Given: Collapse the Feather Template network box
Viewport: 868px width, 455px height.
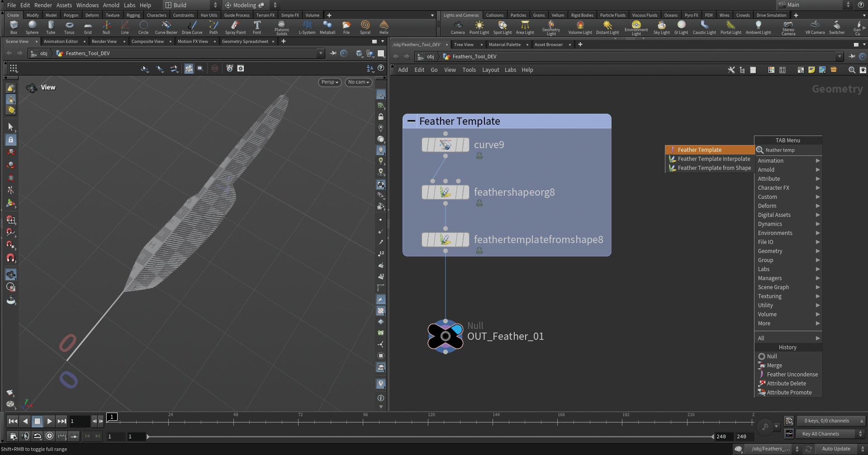Looking at the screenshot, I should pos(411,121).
